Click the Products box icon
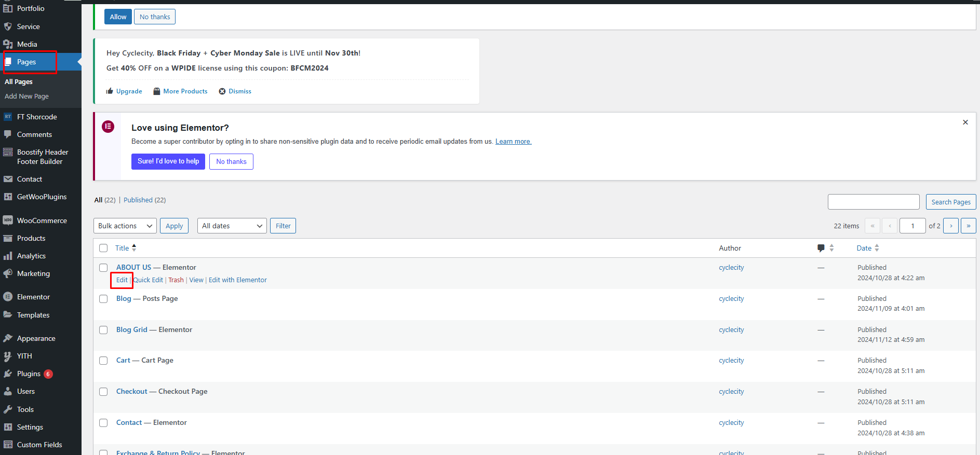The image size is (980, 455). (x=8, y=238)
